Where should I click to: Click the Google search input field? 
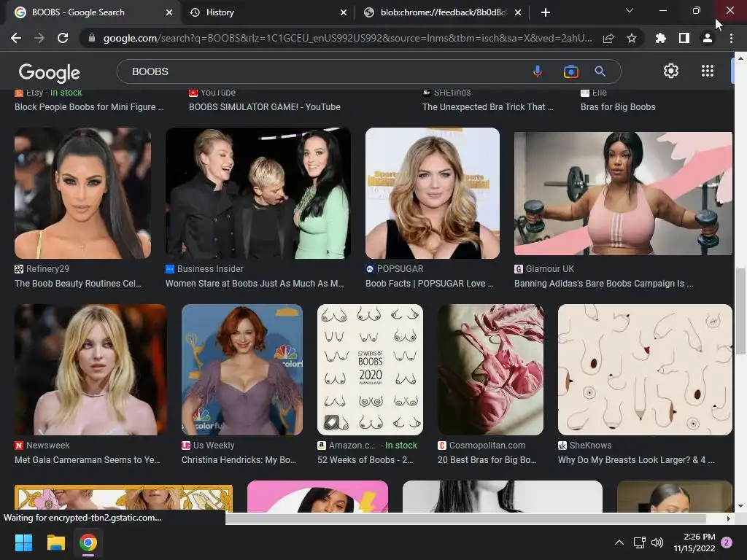click(x=324, y=71)
